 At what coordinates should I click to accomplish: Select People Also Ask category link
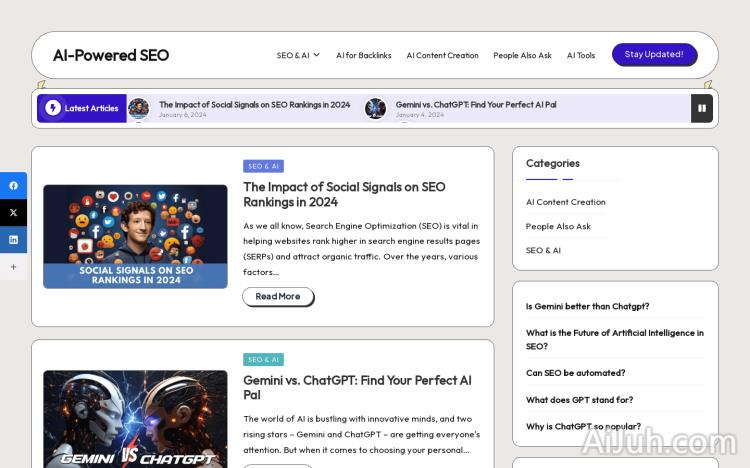point(558,226)
